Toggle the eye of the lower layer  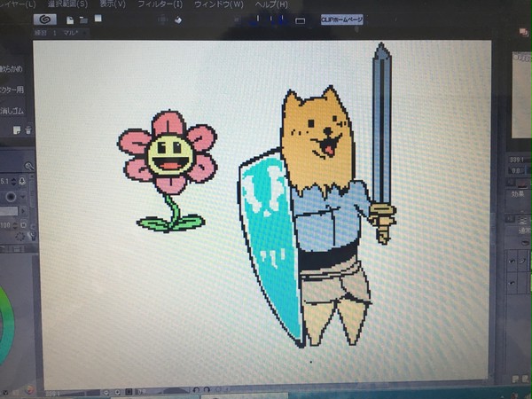pyautogui.click(x=512, y=282)
